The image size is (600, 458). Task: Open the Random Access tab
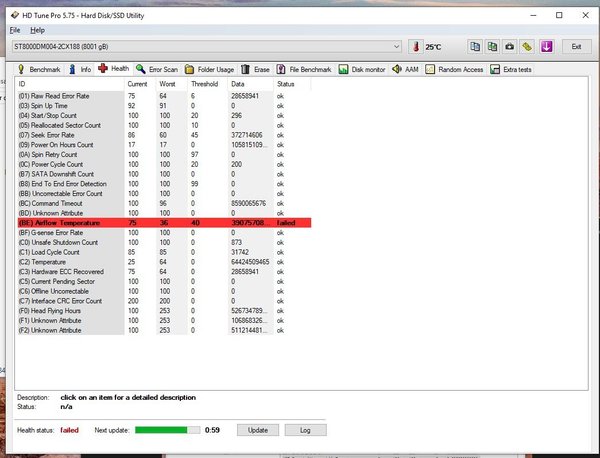[x=454, y=70]
